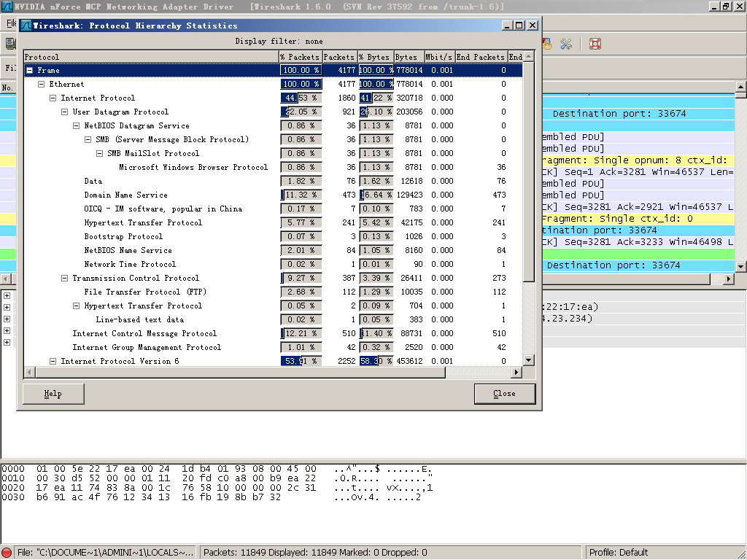
Task: Click the Profile: Default status bar section
Action: click(x=619, y=553)
